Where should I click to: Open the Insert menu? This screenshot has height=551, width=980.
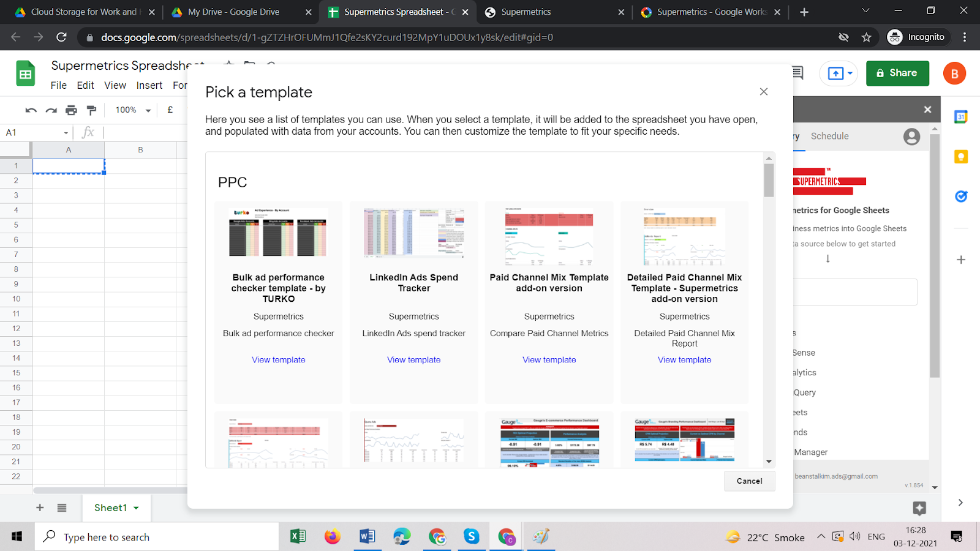click(149, 85)
